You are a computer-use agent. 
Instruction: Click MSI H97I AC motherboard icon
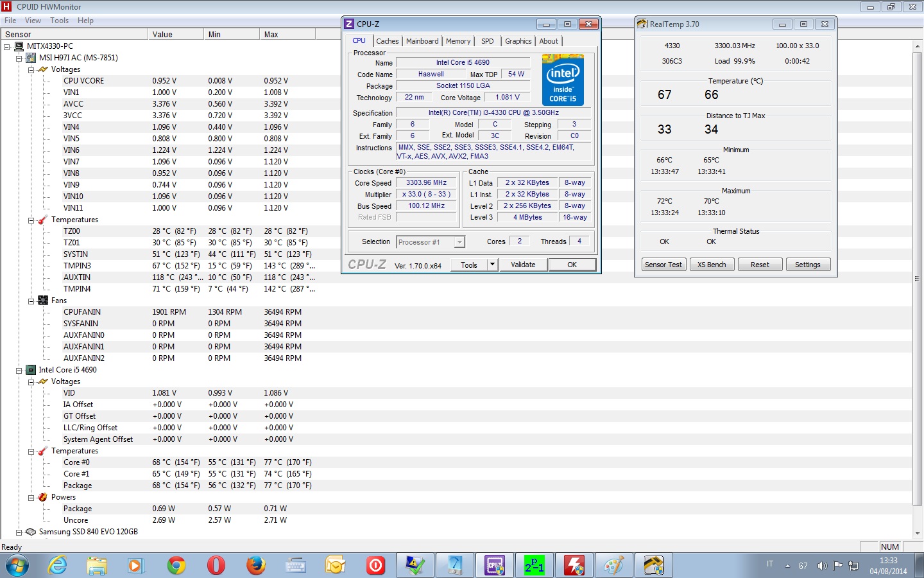point(31,58)
